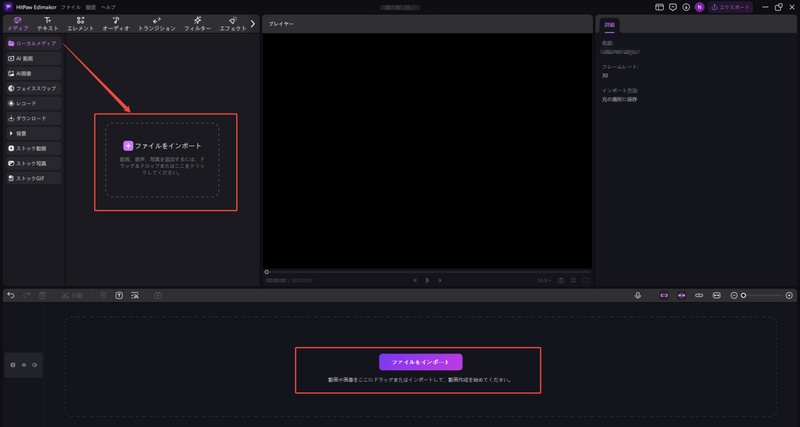This screenshot has height=427, width=800.
Task: Click the timeline zoom in plus icon
Action: click(x=789, y=295)
